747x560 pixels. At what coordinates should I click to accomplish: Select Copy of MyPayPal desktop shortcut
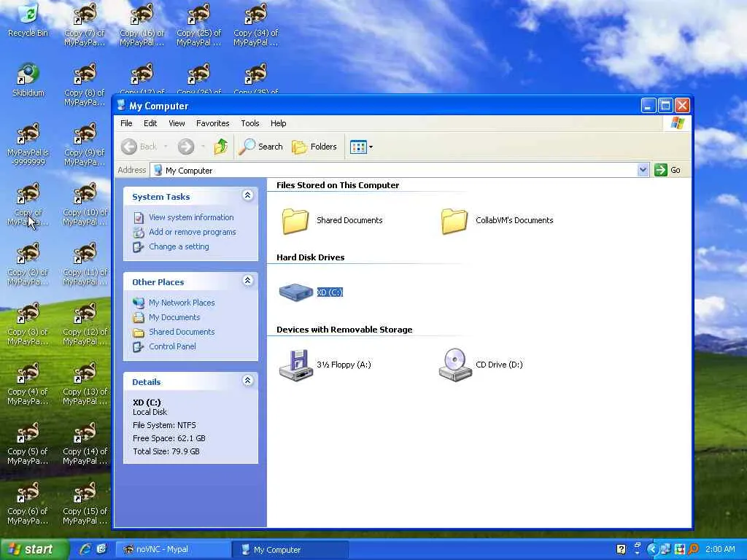coord(28,204)
